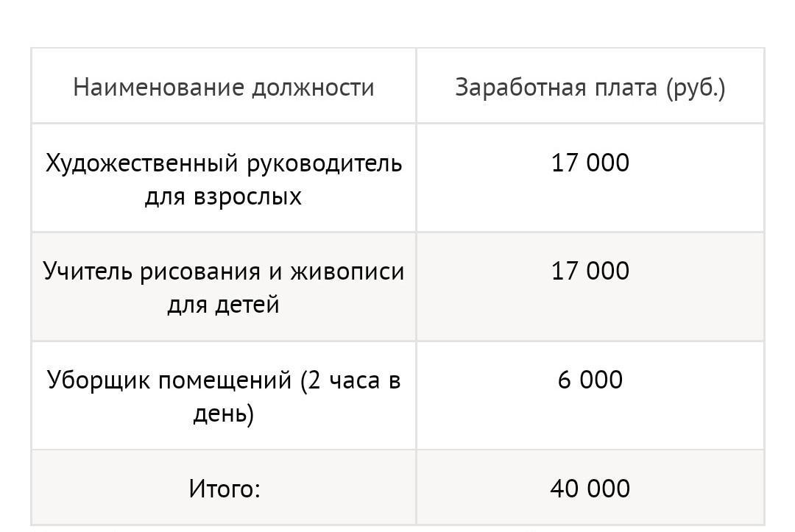
Task: Click the 40 000 total value
Action: (590, 489)
